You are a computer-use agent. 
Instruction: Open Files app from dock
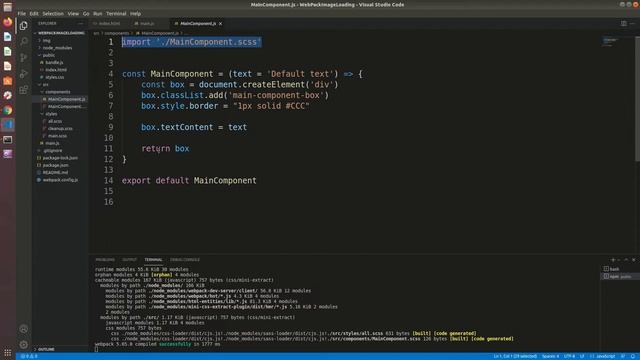[8, 7]
